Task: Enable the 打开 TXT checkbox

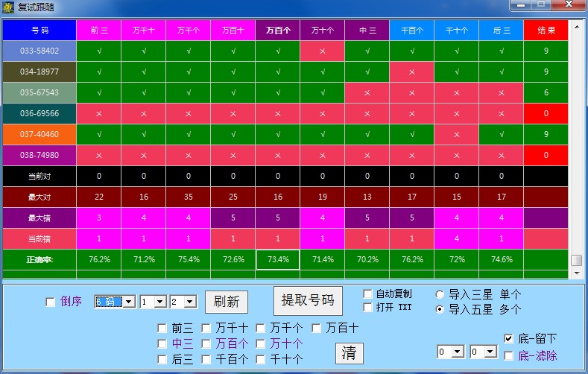Action: 368,307
